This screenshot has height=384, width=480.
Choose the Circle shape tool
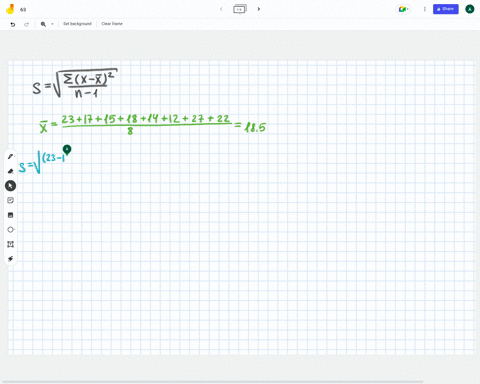[x=10, y=230]
